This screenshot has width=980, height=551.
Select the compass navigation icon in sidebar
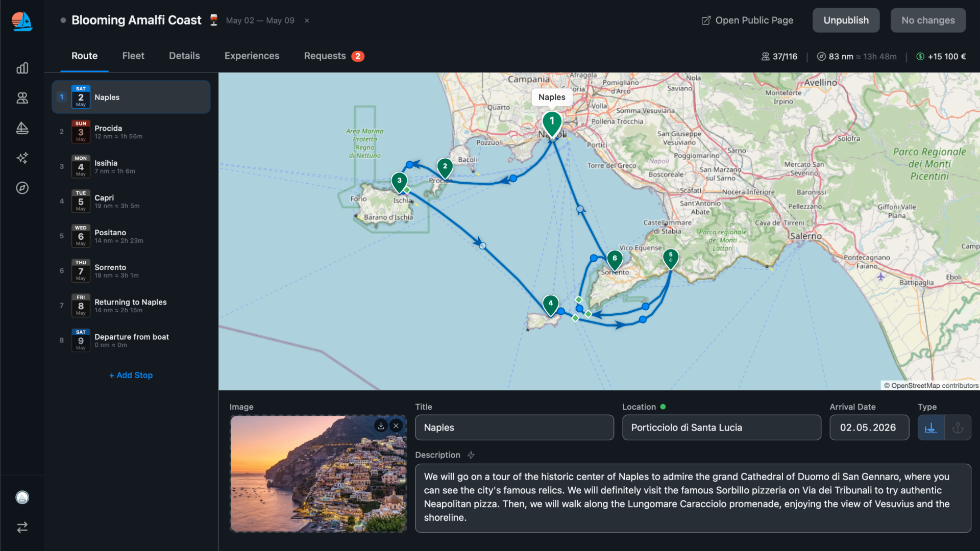coord(22,188)
